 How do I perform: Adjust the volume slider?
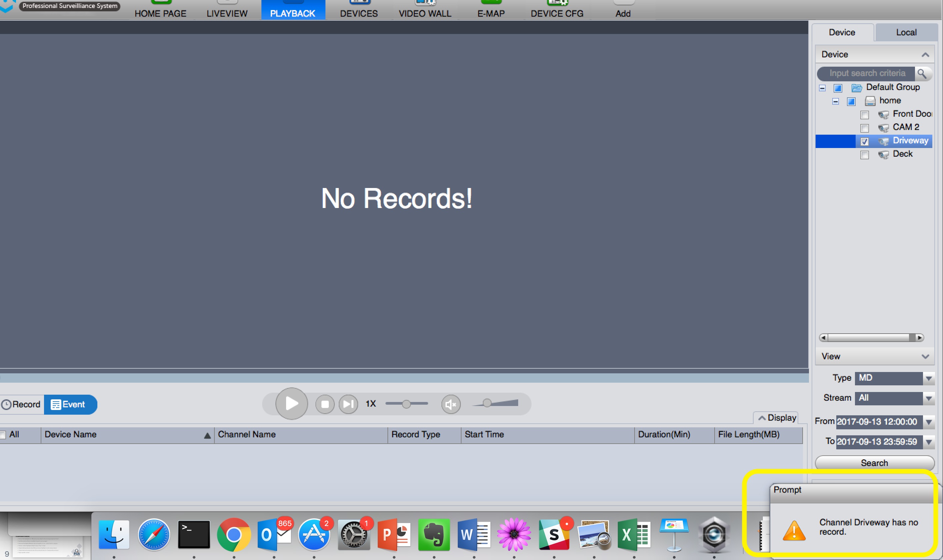coord(495,403)
